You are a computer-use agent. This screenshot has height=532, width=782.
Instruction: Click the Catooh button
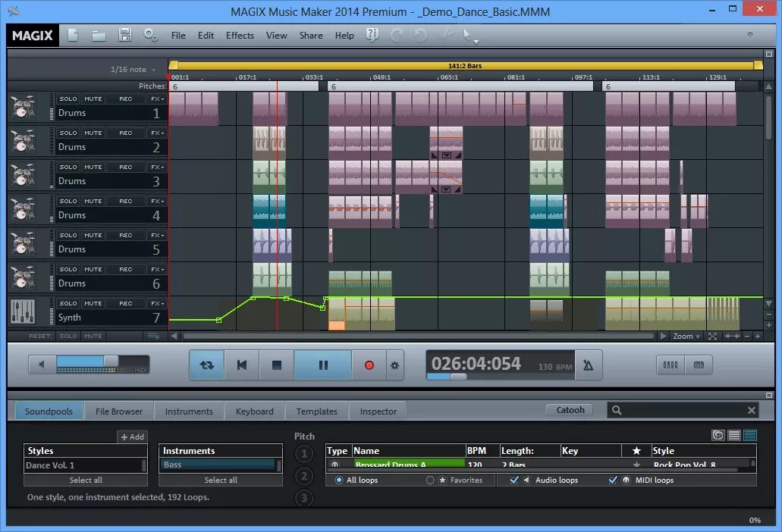point(570,410)
